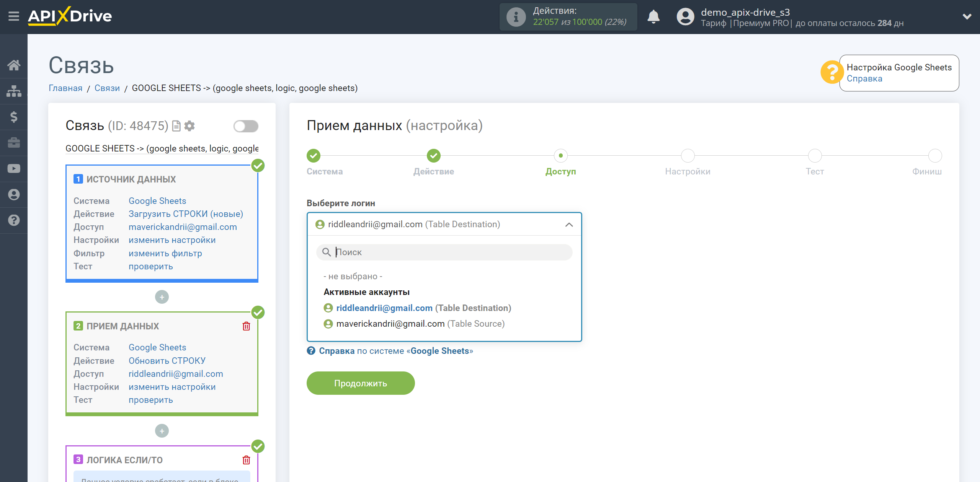Open maverickandrii@gmail.com access in source
The width and height of the screenshot is (980, 482).
[183, 227]
